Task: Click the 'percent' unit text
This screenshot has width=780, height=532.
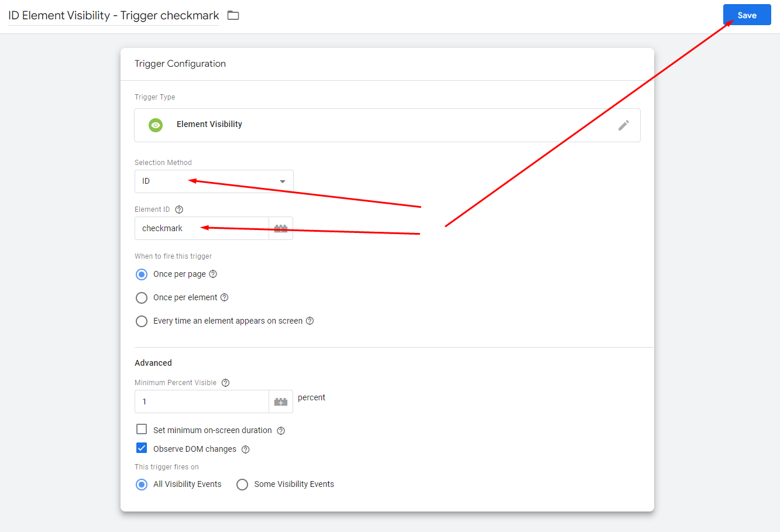Action: click(x=311, y=398)
